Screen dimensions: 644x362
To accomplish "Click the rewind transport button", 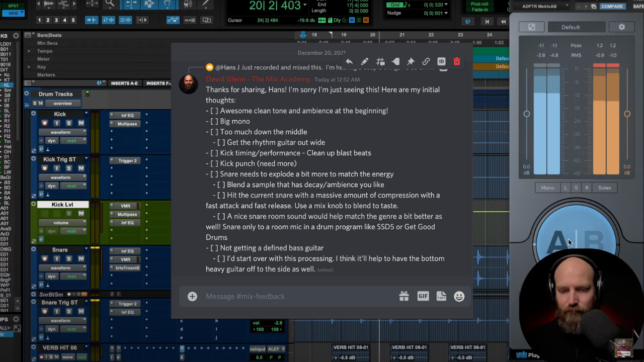I will click(x=503, y=22).
